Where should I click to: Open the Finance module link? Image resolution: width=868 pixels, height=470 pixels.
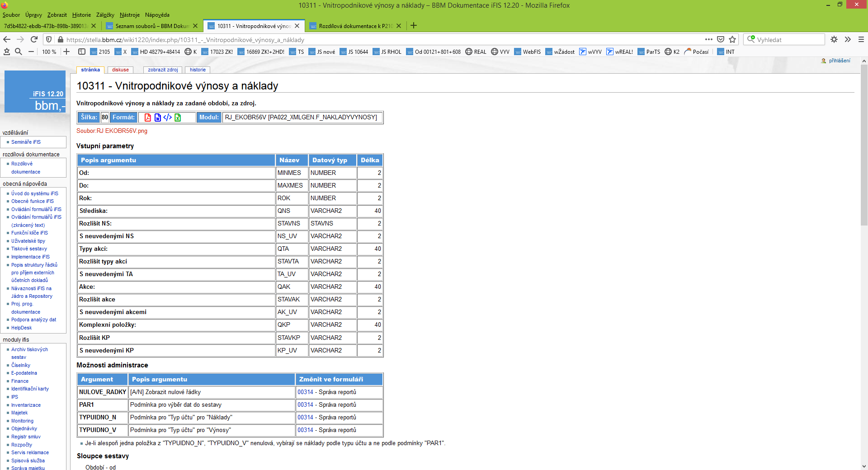[x=20, y=381]
